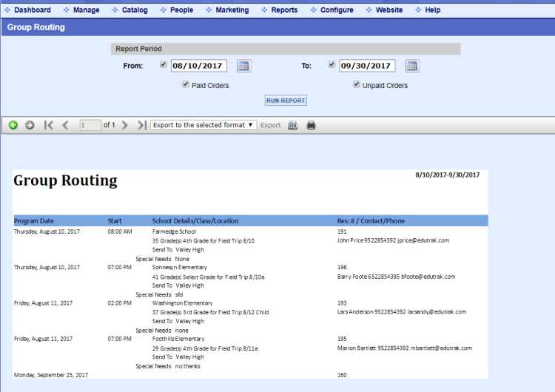The image size is (555, 392).
Task: Click the gray forward navigation arrow
Action: (x=30, y=125)
